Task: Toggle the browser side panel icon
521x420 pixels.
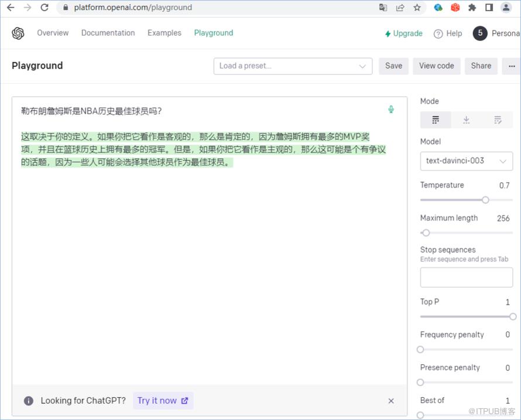Action: point(489,7)
